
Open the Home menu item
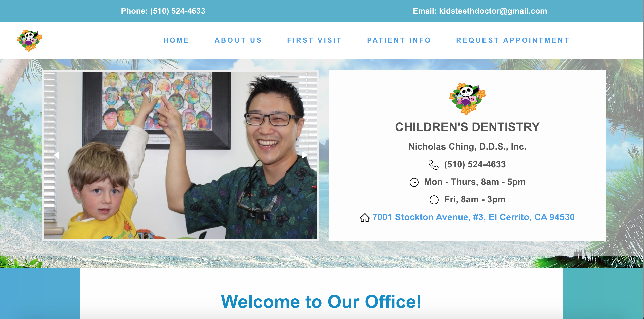[176, 40]
